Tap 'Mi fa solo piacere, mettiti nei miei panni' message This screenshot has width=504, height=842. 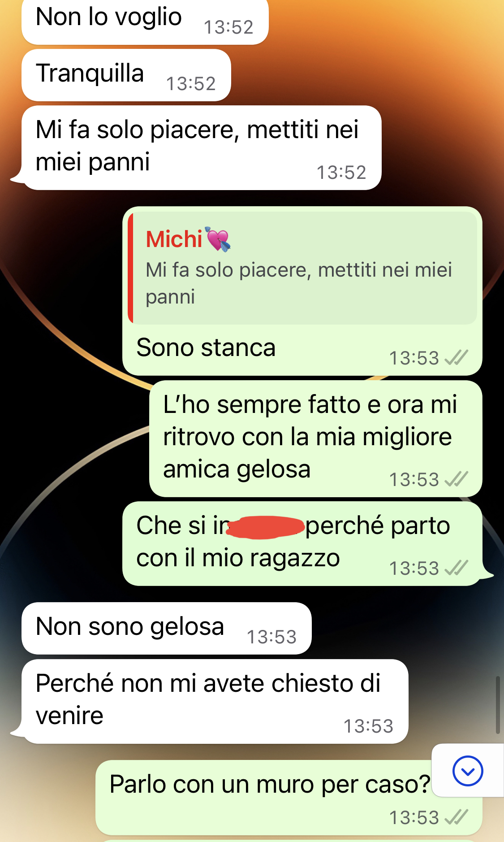202,148
